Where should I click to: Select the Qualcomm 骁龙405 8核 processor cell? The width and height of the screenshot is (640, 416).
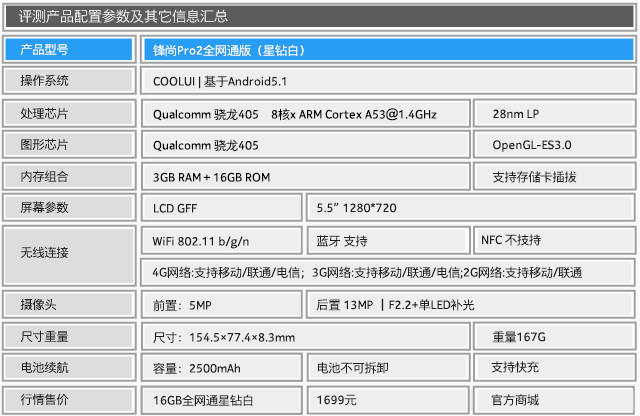coord(304,113)
